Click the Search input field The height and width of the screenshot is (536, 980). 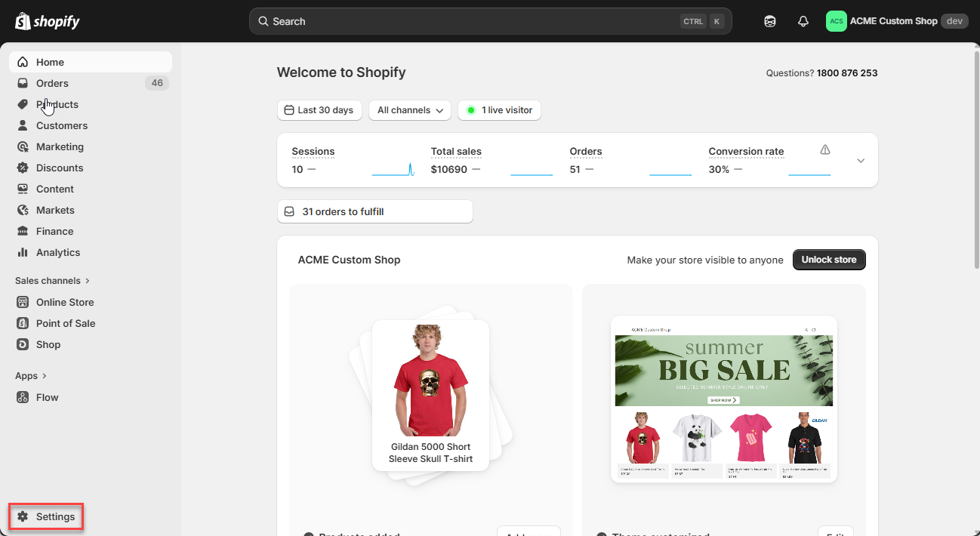491,21
